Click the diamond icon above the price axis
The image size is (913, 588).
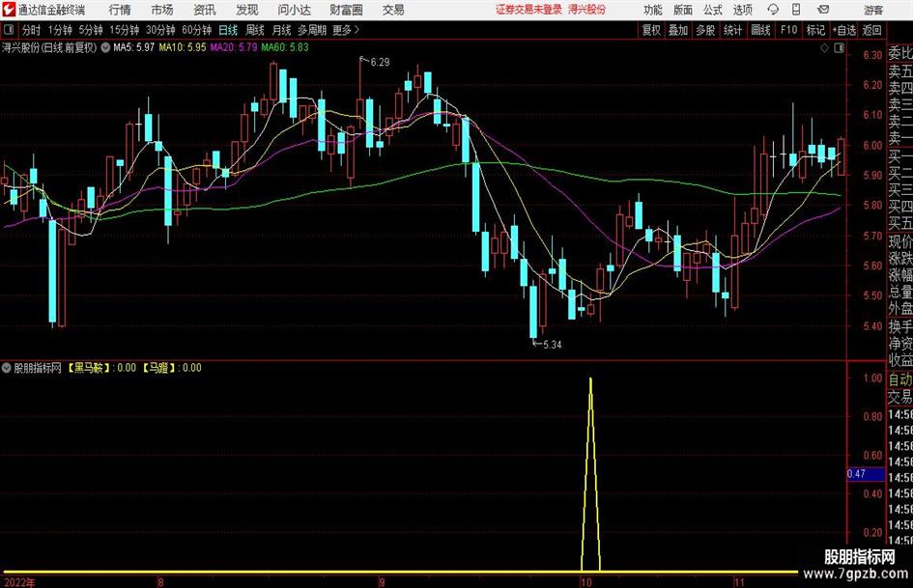(824, 48)
